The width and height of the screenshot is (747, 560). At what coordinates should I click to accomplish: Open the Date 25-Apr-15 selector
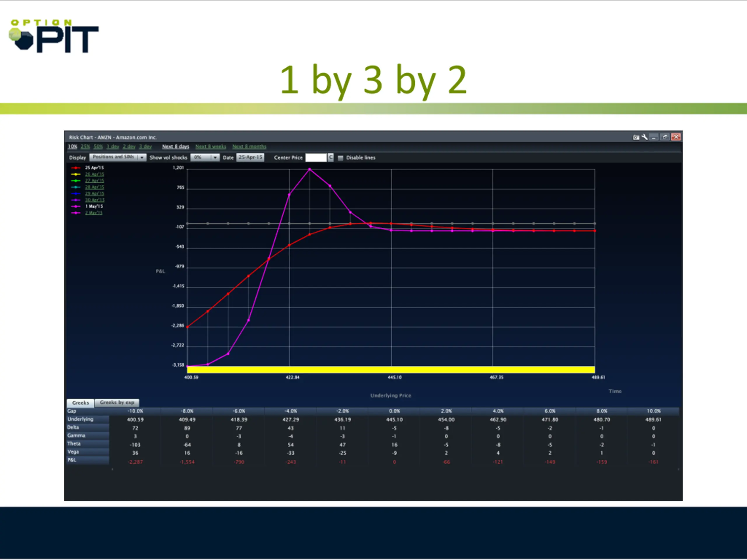point(250,157)
